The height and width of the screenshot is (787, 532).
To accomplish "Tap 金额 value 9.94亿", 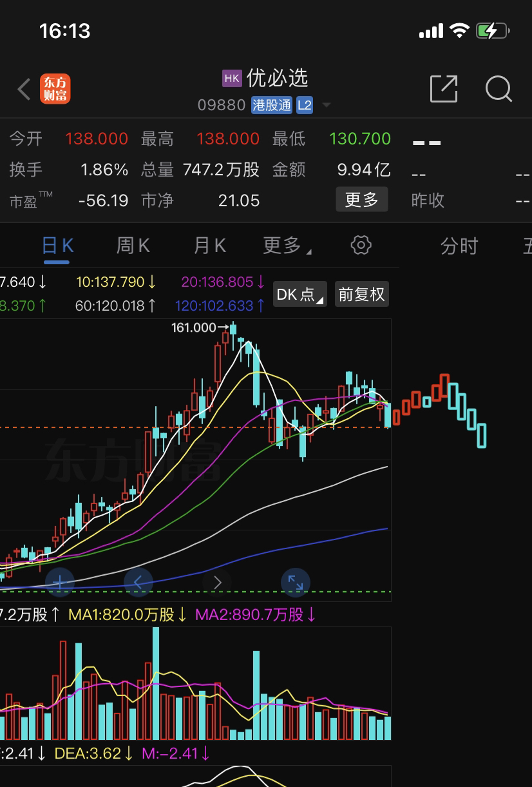I will (x=364, y=170).
